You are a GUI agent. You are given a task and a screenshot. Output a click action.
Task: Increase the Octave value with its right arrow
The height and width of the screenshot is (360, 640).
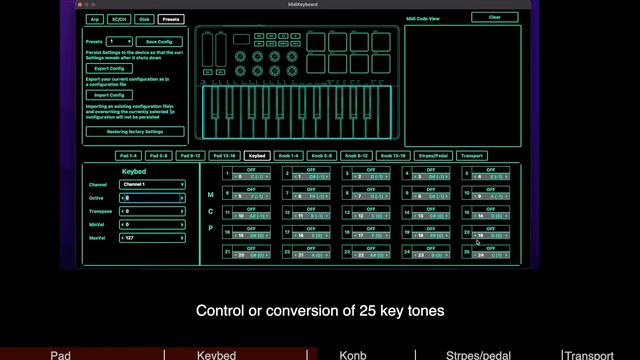(x=182, y=198)
